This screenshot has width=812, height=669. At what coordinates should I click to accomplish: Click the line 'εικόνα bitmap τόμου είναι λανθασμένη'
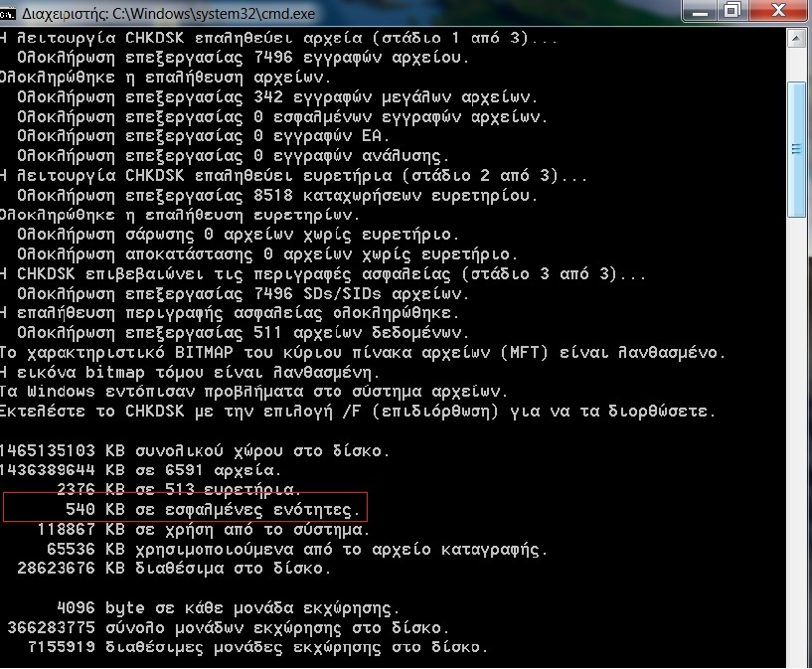click(x=190, y=373)
